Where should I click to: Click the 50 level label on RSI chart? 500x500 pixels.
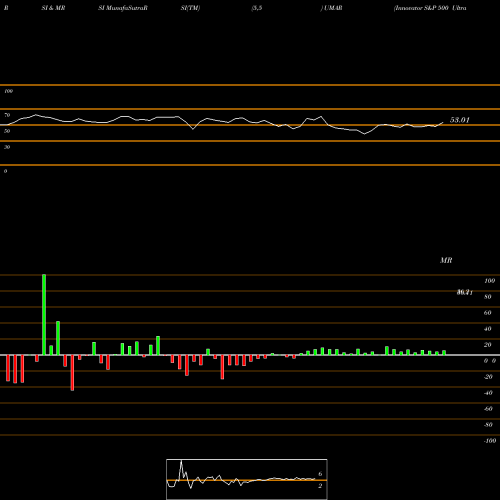point(7,131)
